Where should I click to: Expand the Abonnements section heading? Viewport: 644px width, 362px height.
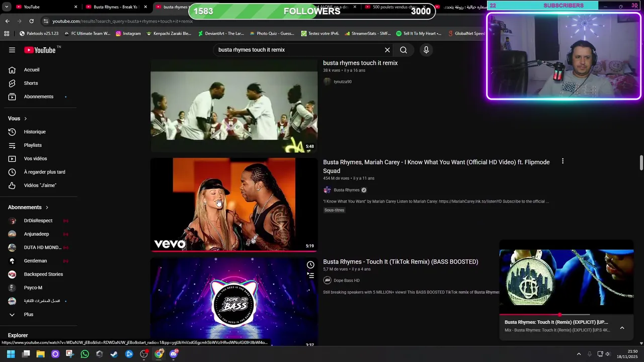click(x=28, y=207)
